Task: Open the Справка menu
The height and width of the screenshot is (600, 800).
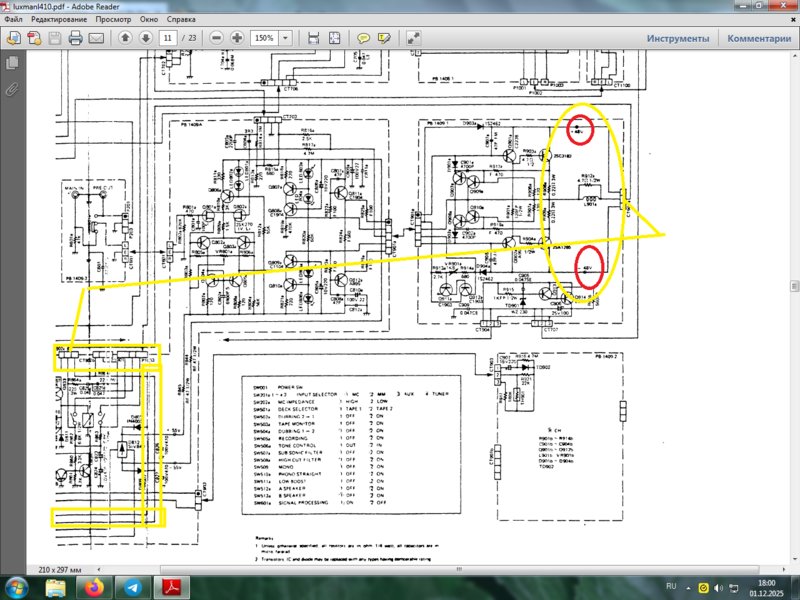Action: pos(181,19)
